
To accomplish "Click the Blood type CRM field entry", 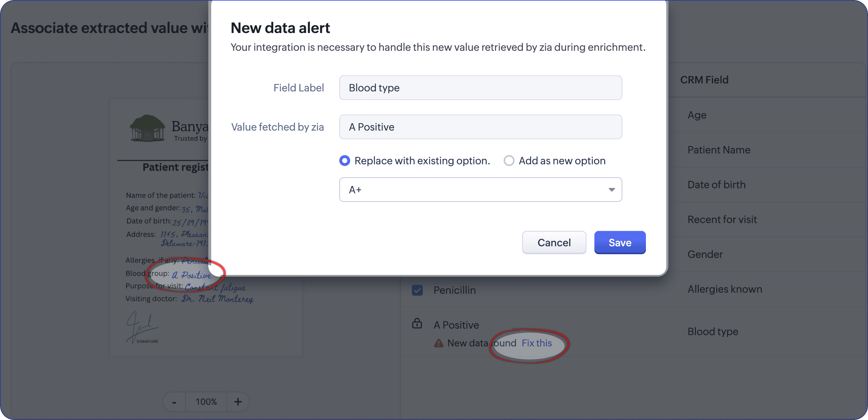I will click(x=713, y=332).
